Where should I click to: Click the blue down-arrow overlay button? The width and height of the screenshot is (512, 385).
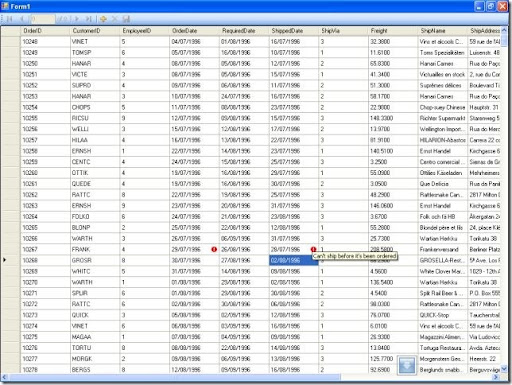tap(407, 365)
